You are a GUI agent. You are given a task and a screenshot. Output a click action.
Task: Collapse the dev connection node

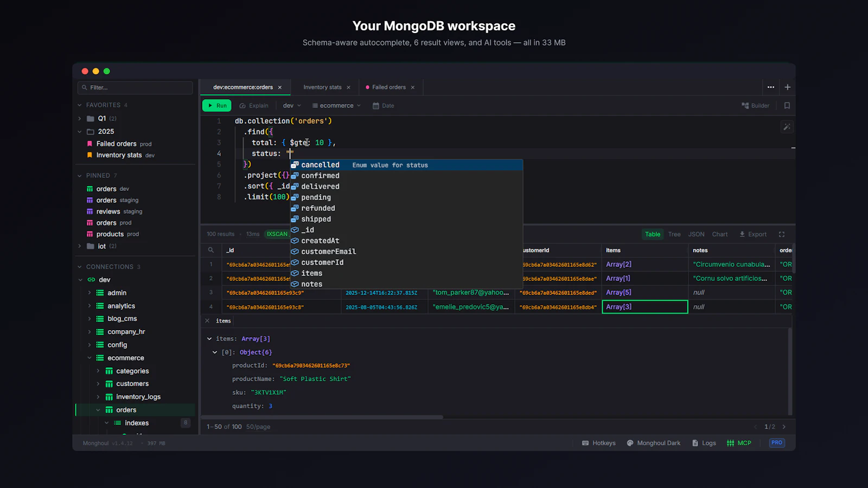pos(80,280)
